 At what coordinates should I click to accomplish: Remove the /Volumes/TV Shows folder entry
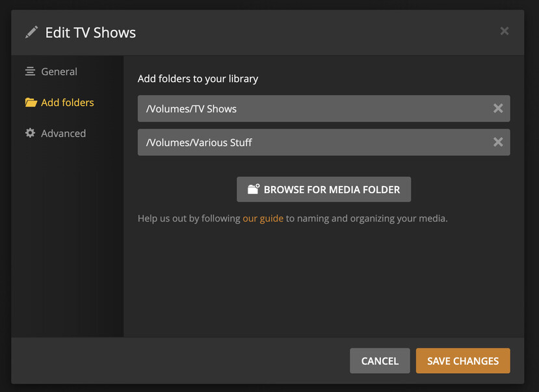498,108
